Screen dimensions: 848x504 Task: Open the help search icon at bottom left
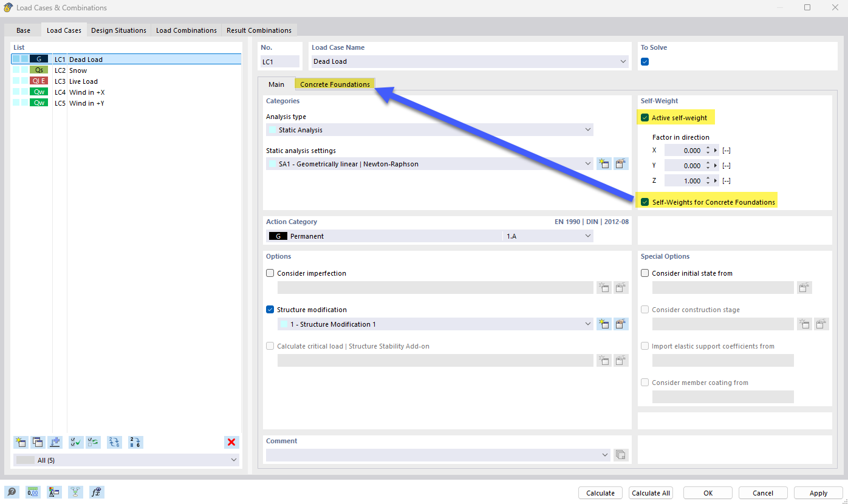coord(12,492)
